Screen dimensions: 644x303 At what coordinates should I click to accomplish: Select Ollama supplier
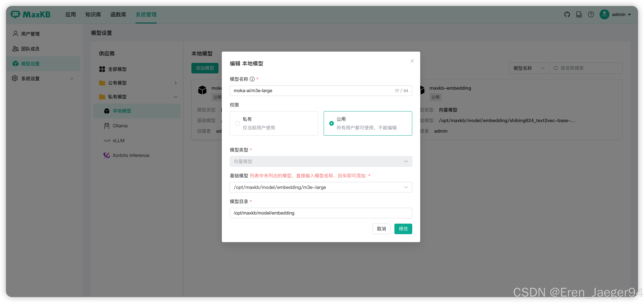[137, 126]
